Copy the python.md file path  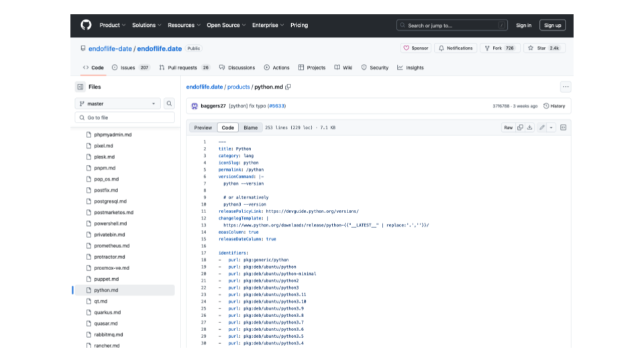pos(288,87)
